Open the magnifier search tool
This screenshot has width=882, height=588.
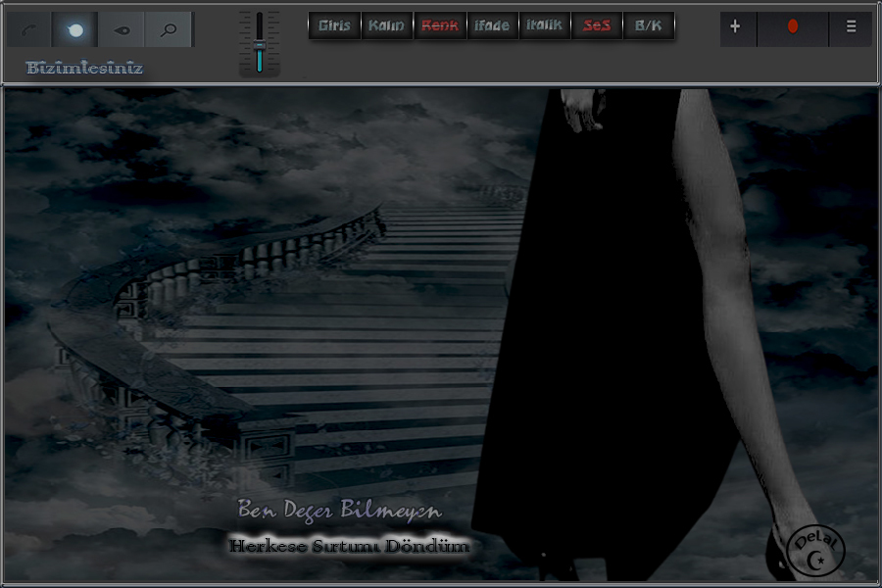pyautogui.click(x=169, y=30)
